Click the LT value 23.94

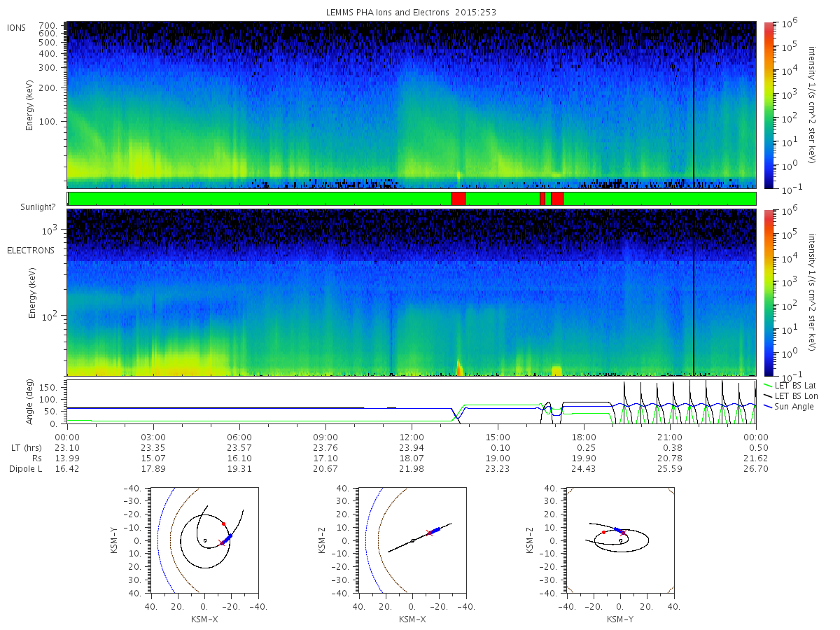(x=412, y=448)
